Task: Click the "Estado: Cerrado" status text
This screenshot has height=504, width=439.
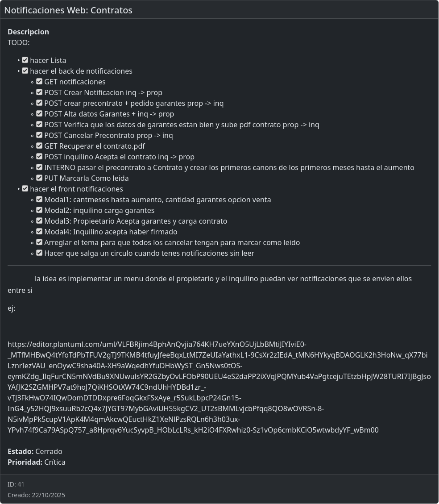Action: (x=35, y=451)
